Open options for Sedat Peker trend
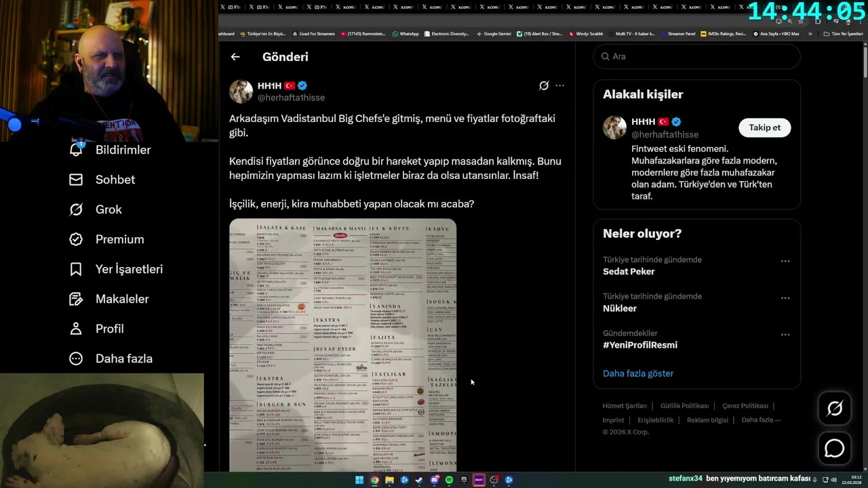This screenshot has height=488, width=868. point(785,261)
